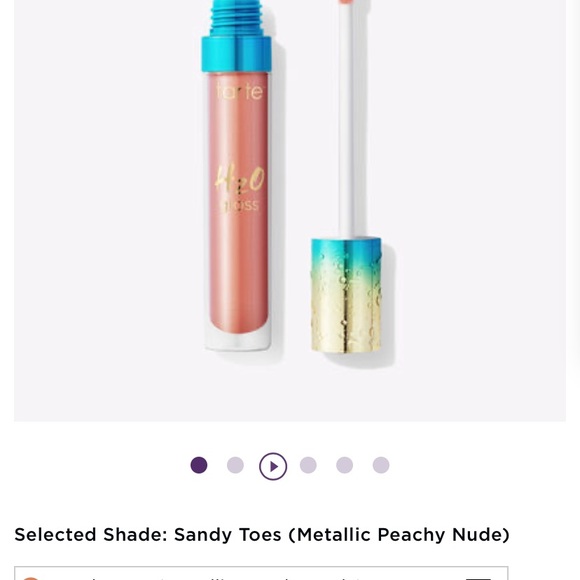Show the fifth carousel image dot
Viewport: 580px width, 580px height.
[344, 465]
